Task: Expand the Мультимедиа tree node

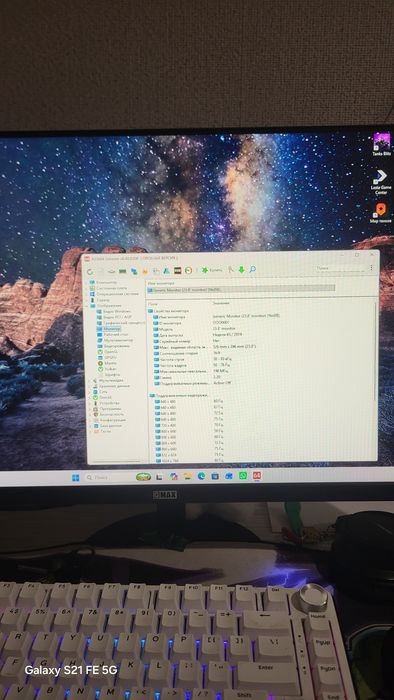Action: pos(90,381)
